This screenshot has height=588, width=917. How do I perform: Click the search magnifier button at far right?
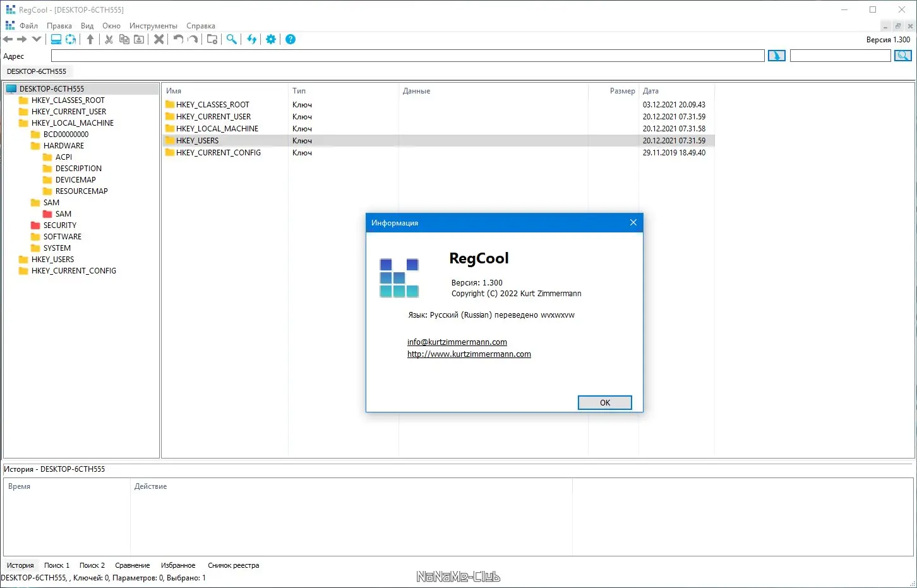tap(903, 56)
